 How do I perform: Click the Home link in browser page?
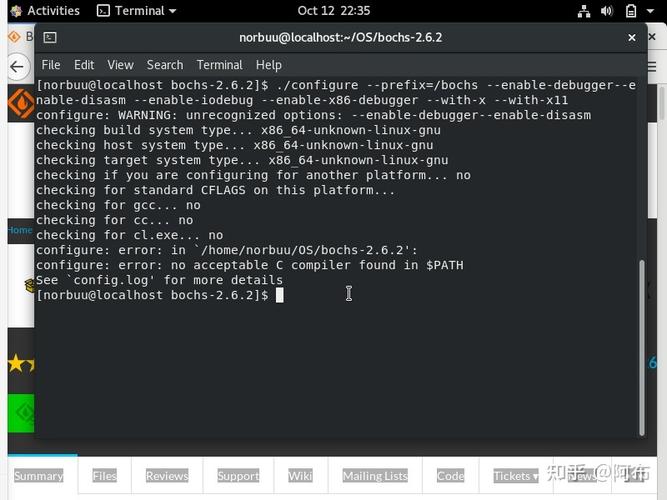point(20,230)
